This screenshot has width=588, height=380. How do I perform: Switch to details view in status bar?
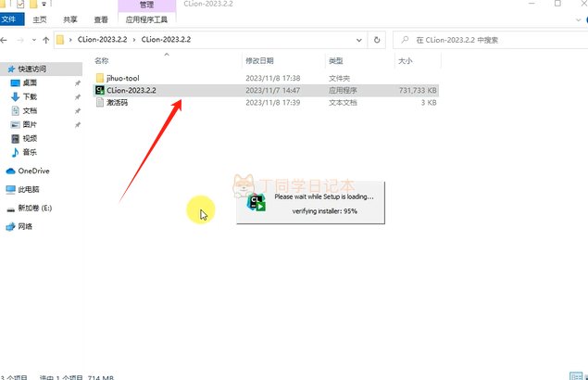pos(576,376)
